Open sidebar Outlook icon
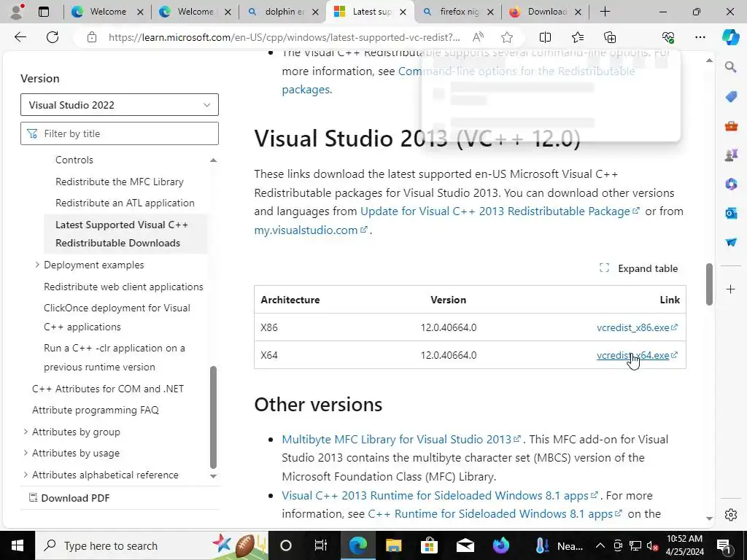This screenshot has height=560, width=747. pyautogui.click(x=731, y=213)
